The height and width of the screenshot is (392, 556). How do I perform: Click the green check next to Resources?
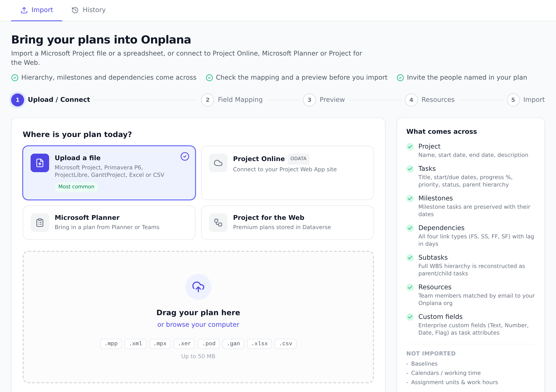click(x=410, y=287)
